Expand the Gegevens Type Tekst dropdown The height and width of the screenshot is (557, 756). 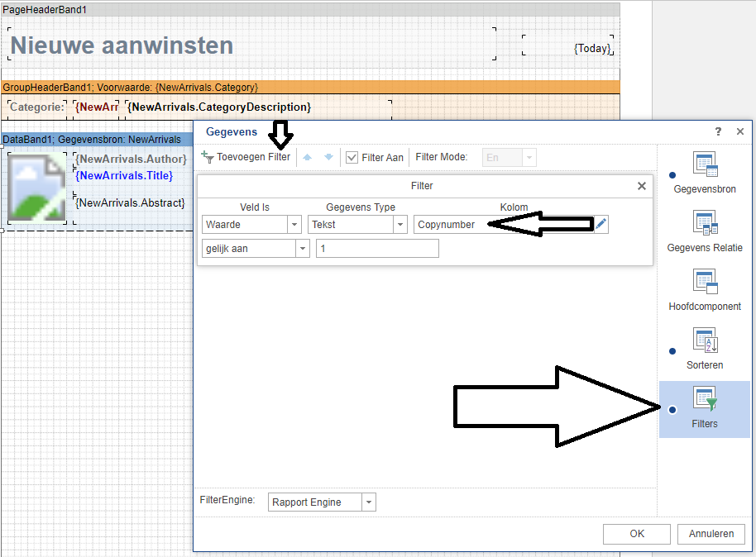tap(400, 224)
